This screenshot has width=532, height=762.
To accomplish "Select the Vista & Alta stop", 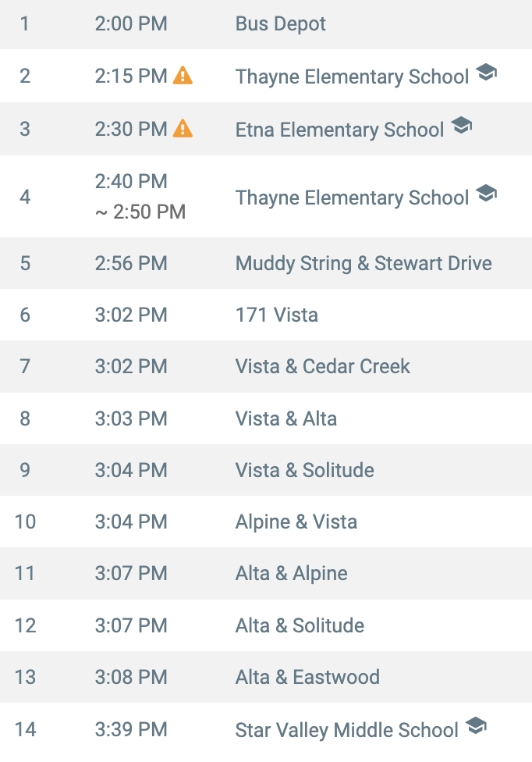I will coord(266,418).
